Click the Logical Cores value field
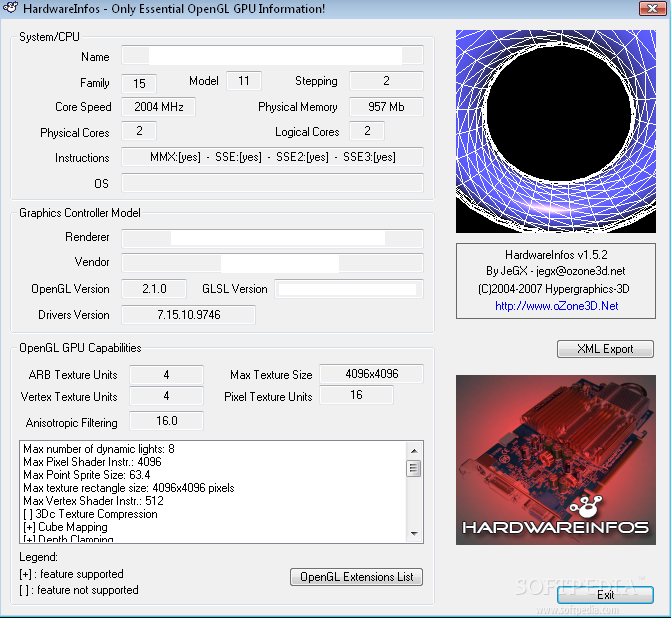 tap(367, 131)
